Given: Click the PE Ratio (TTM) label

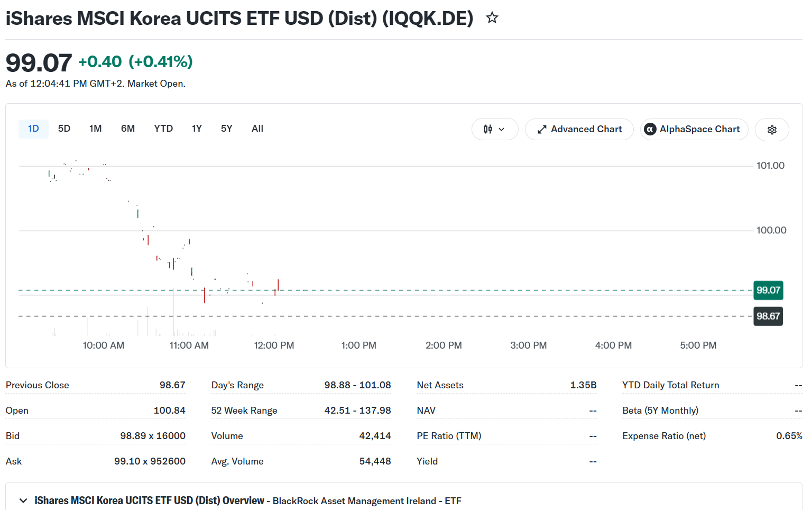Looking at the screenshot, I should [449, 436].
